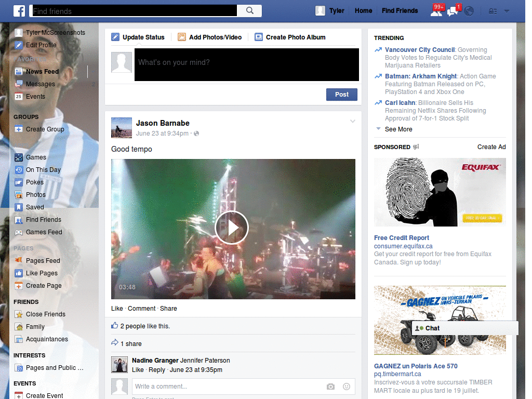
Task: Select the Add Photos/Video tab
Action: 210,37
